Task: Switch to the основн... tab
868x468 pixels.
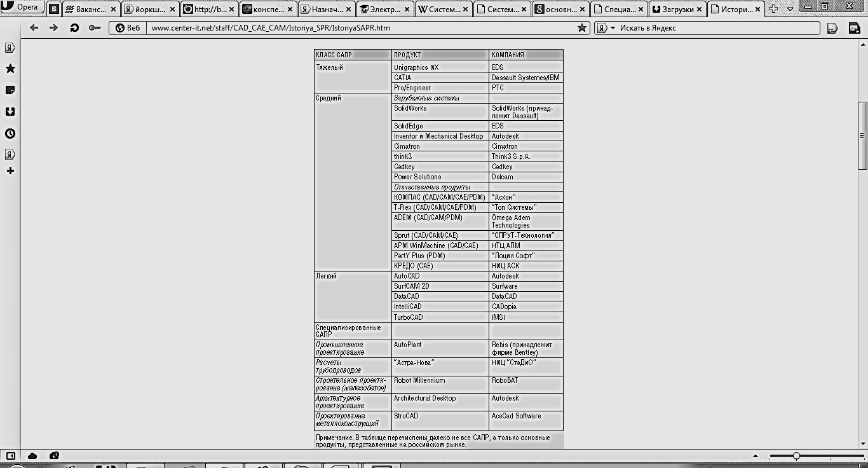Action: coord(560,10)
